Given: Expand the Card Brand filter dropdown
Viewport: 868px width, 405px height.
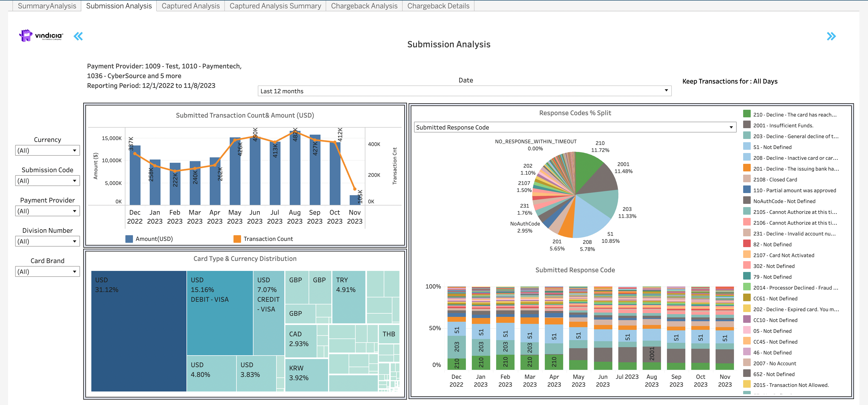Looking at the screenshot, I should click(x=47, y=271).
